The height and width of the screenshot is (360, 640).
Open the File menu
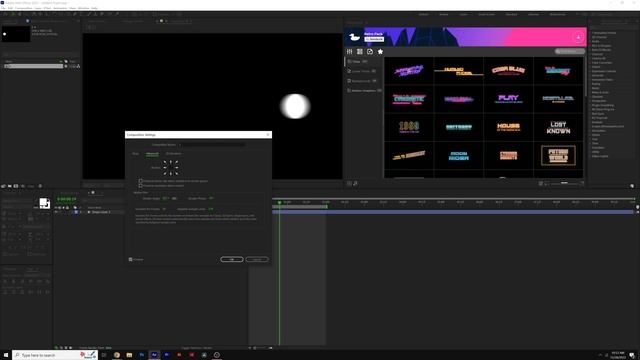[x=3, y=8]
